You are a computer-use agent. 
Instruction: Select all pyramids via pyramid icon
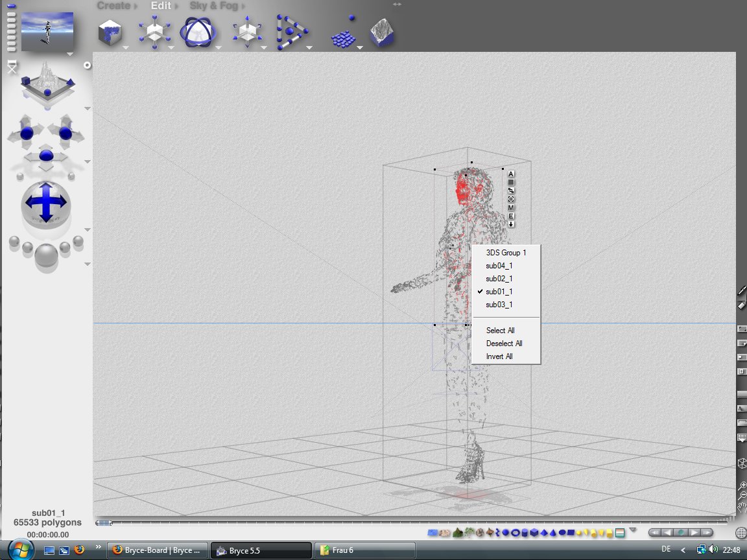click(x=543, y=533)
